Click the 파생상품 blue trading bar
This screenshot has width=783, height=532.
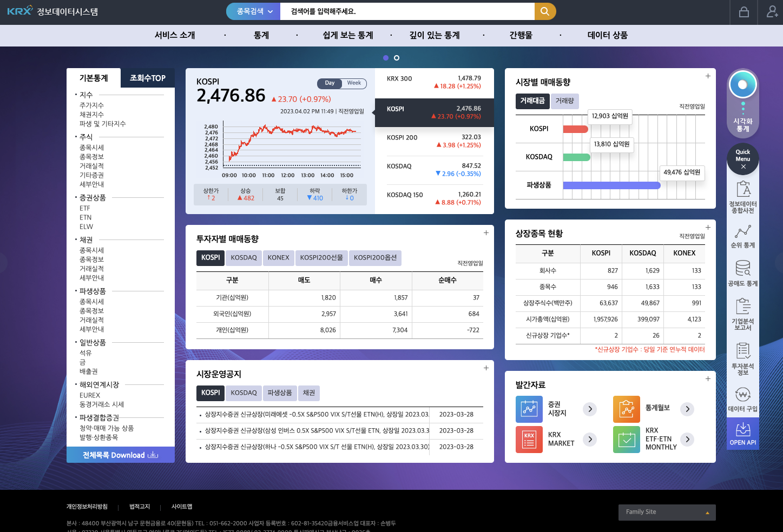click(x=612, y=185)
